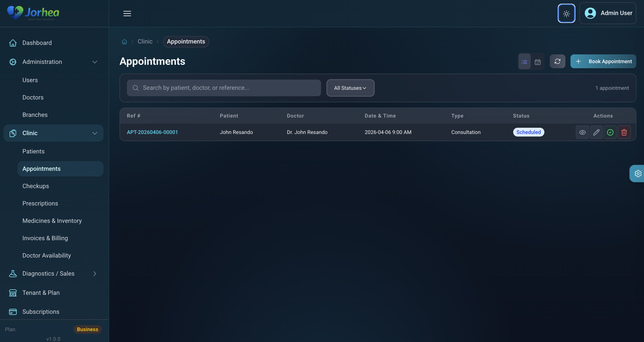Viewport: 644px width, 342px height.
Task: Click the pencil edit appointment icon
Action: (596, 132)
